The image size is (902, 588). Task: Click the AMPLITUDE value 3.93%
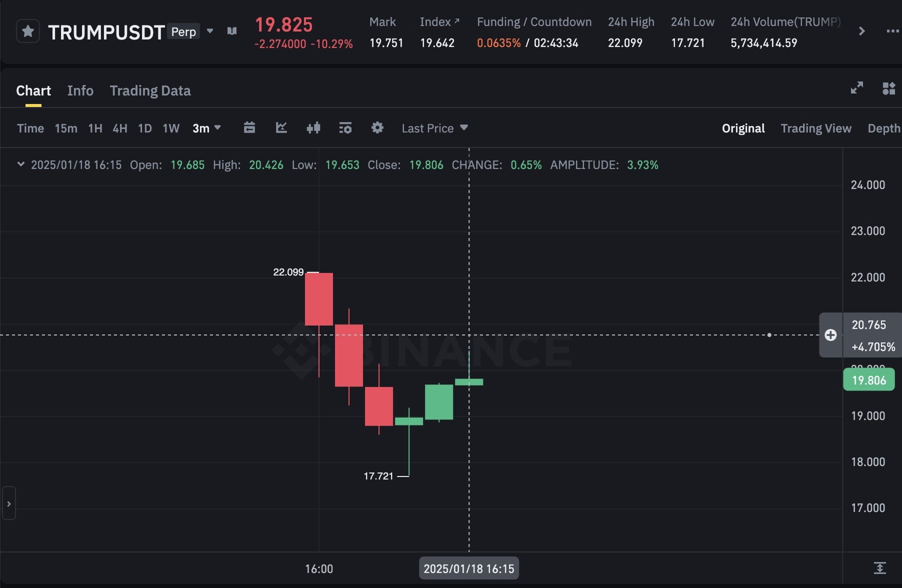pyautogui.click(x=642, y=165)
